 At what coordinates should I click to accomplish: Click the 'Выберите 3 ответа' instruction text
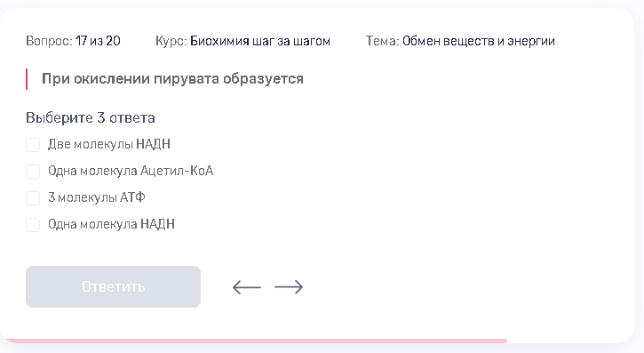(x=91, y=118)
